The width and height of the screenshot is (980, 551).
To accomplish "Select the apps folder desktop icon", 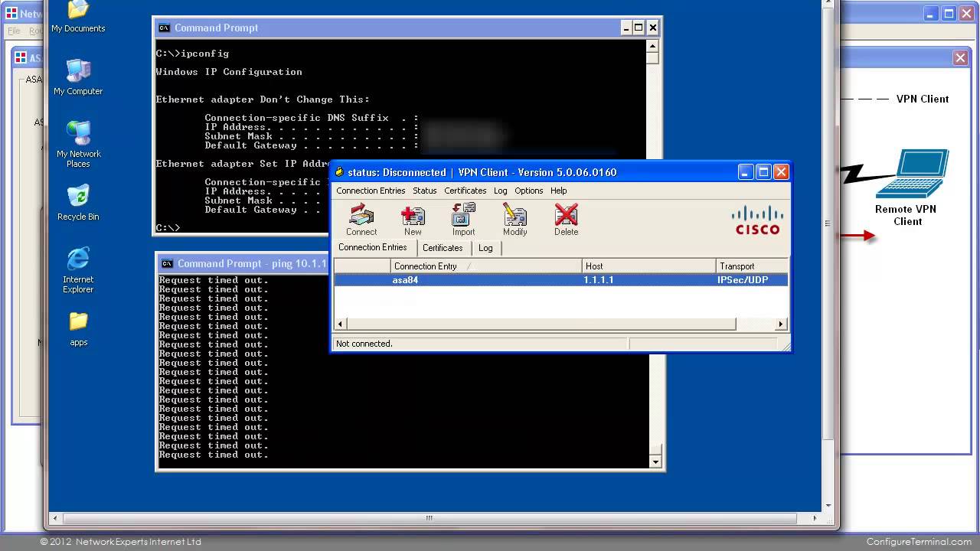I will click(x=78, y=329).
